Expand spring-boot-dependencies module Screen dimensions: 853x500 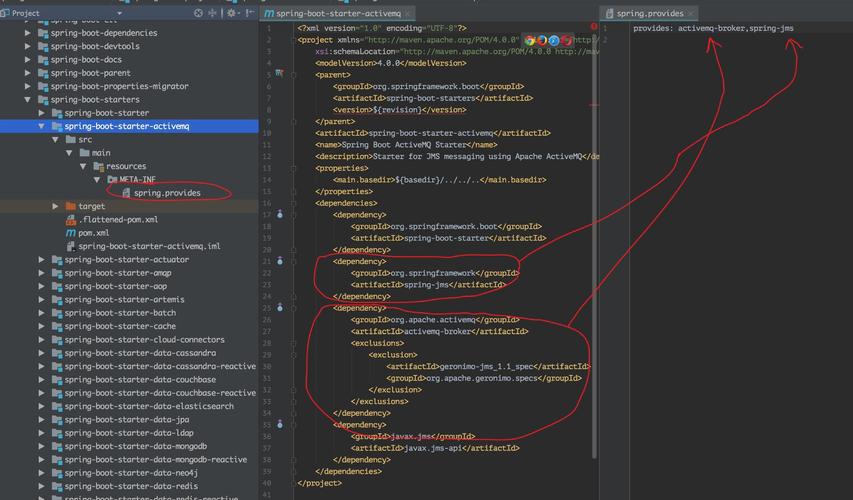pyautogui.click(x=28, y=33)
